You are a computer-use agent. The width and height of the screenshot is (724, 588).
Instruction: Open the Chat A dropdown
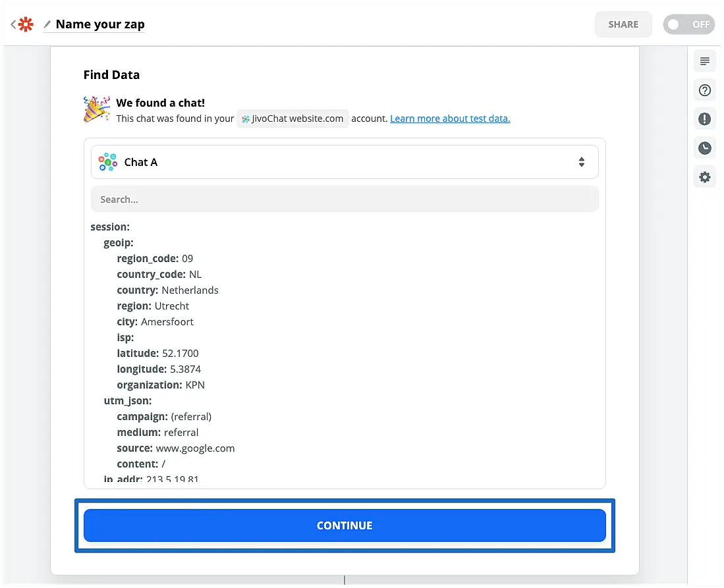tap(344, 162)
